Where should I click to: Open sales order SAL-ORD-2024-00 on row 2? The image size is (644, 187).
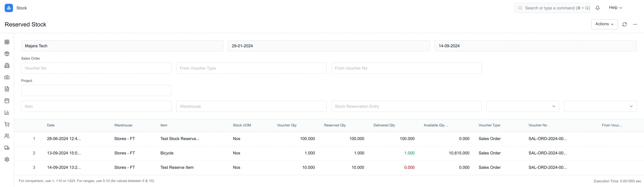pyautogui.click(x=548, y=153)
